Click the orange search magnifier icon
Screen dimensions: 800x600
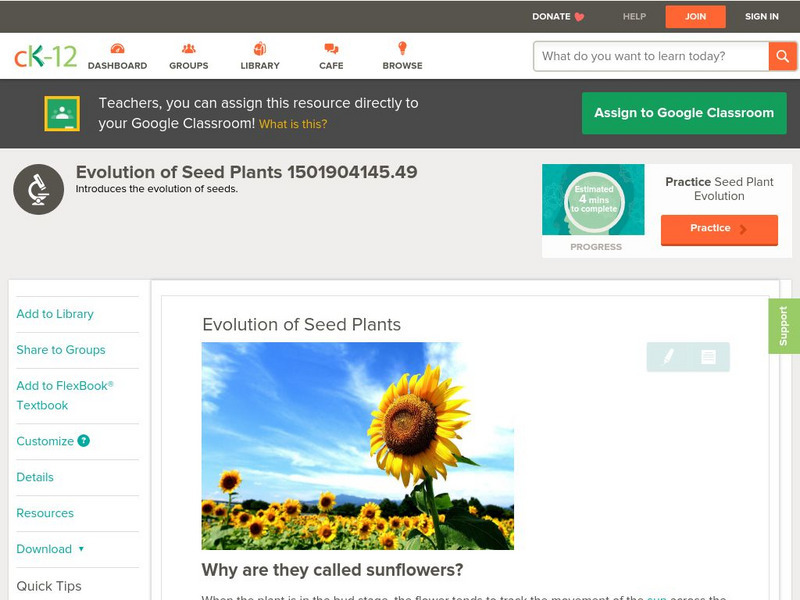pyautogui.click(x=783, y=56)
